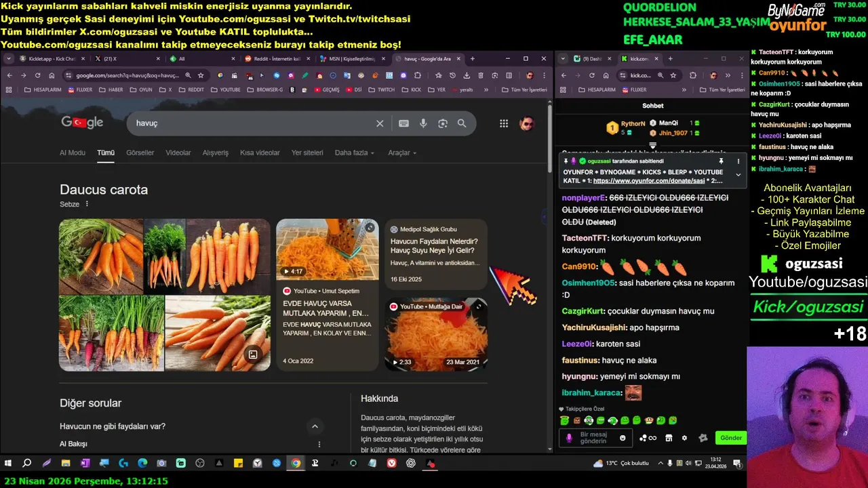Switch to the Videolar results tab

[178, 153]
